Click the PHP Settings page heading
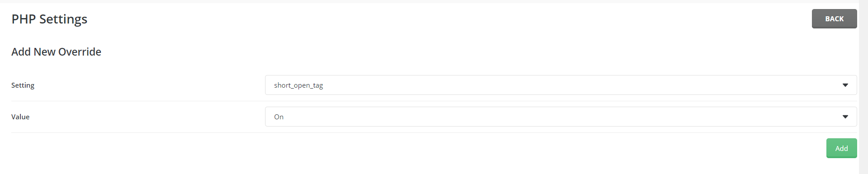 49,19
